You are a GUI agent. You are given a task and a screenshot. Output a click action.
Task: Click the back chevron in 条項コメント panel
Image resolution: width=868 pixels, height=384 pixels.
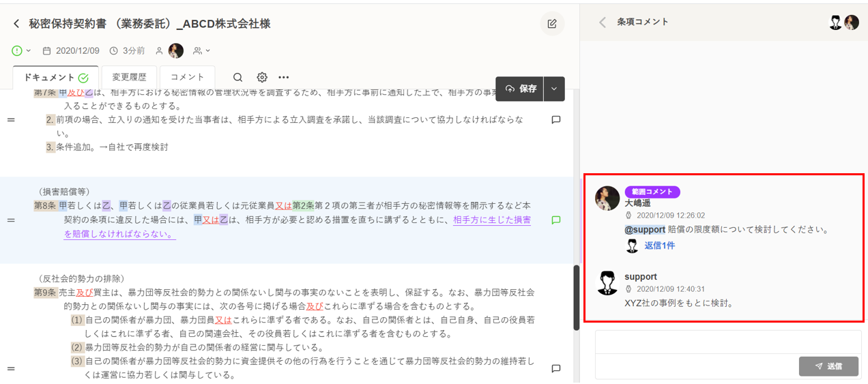coord(602,22)
